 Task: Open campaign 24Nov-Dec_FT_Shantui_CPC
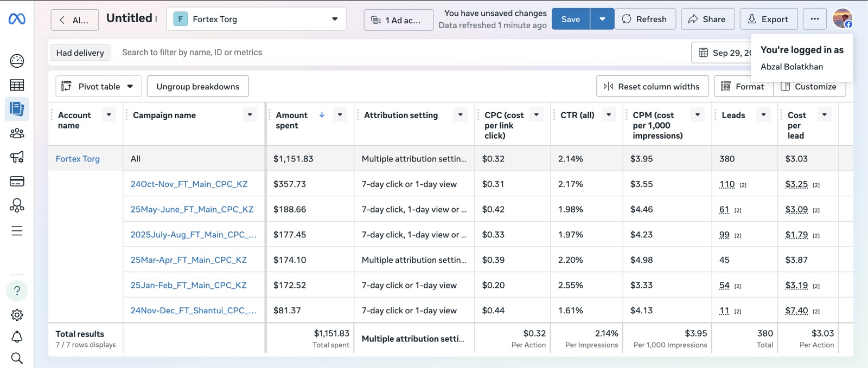[194, 311]
